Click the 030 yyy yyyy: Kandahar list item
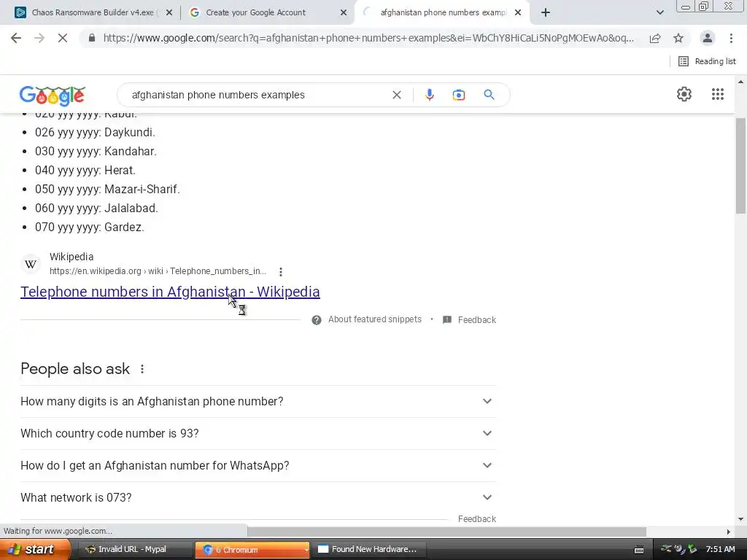 (96, 152)
